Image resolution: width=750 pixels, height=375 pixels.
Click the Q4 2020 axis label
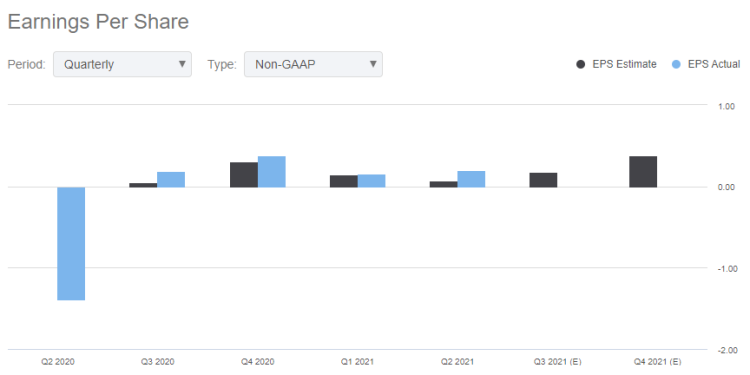tap(257, 362)
